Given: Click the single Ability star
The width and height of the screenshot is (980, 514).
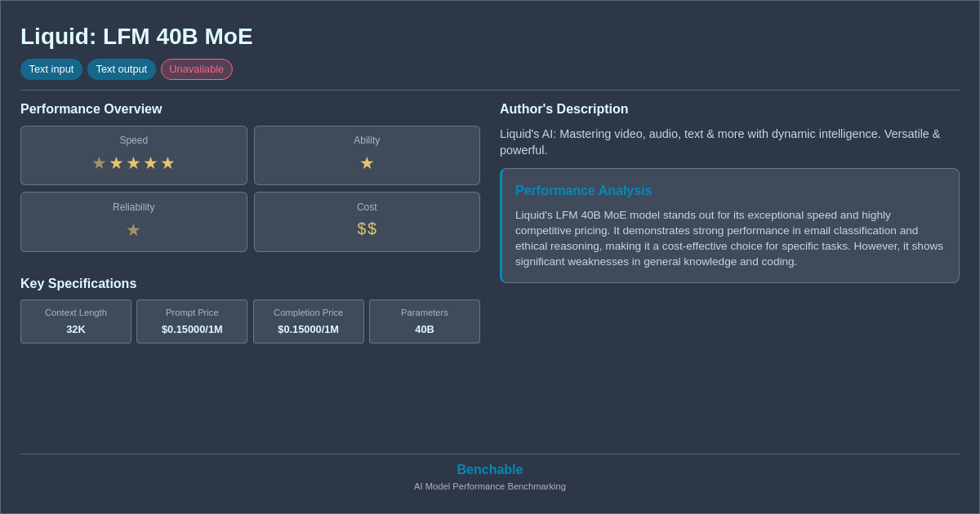Looking at the screenshot, I should click(x=367, y=162).
